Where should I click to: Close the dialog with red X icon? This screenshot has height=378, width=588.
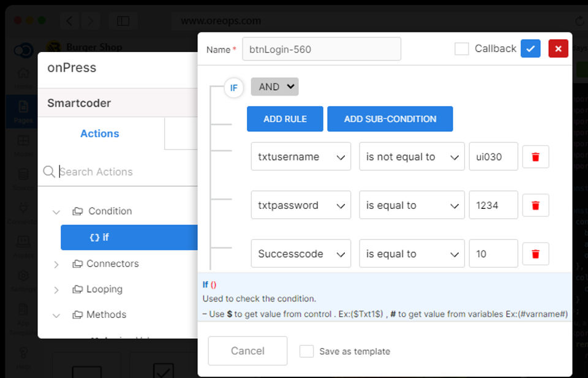(558, 49)
